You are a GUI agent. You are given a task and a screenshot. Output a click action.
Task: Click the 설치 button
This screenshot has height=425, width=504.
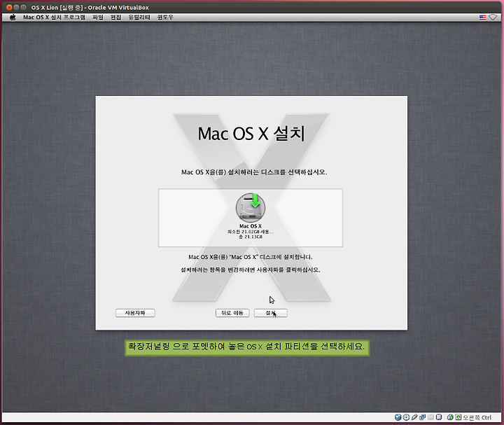(x=271, y=313)
